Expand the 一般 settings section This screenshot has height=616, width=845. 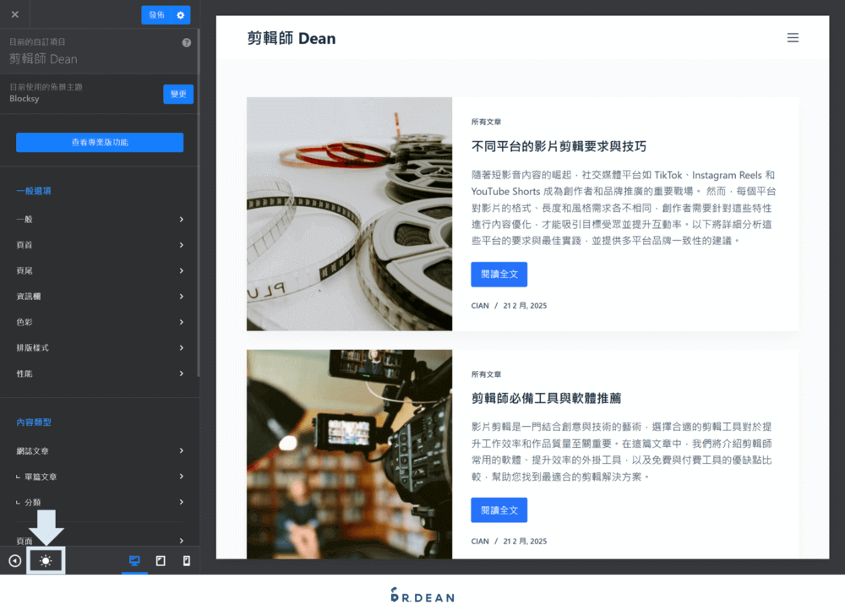click(99, 218)
